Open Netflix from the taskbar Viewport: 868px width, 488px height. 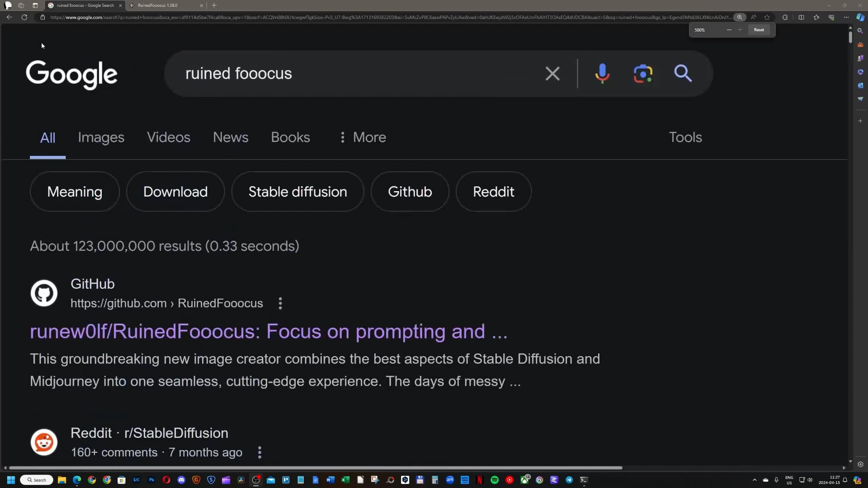[x=480, y=480]
